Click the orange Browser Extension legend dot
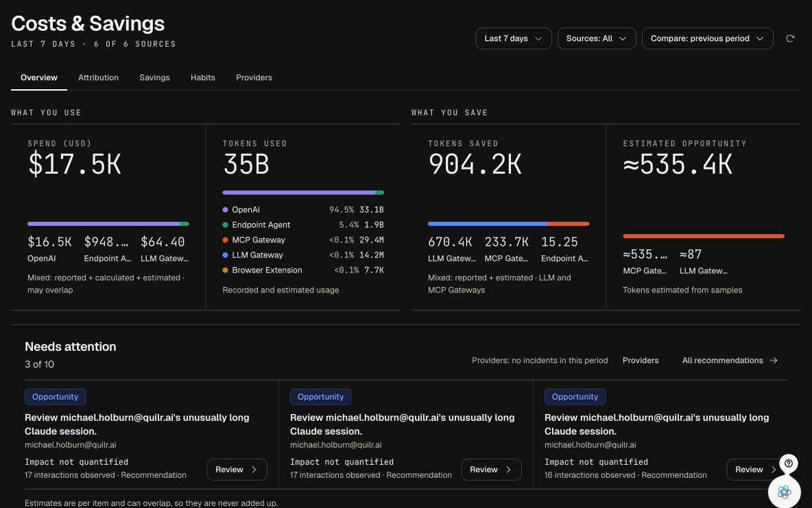 [225, 270]
